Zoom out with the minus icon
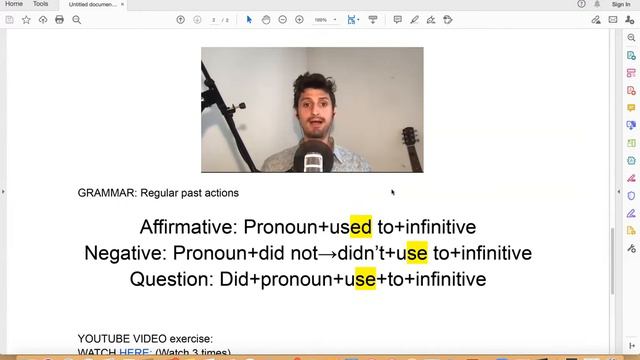 coord(282,20)
